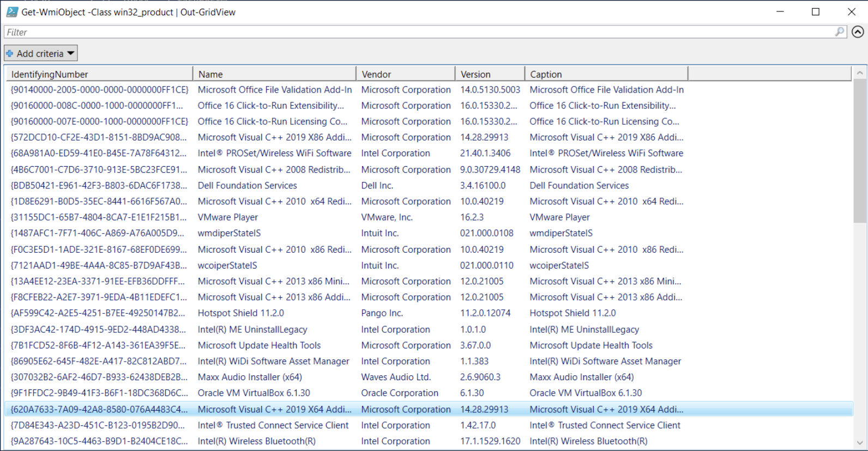The height and width of the screenshot is (451, 868).
Task: Select Name cell Intel Trusted Connect Service Client
Action: pos(273,425)
